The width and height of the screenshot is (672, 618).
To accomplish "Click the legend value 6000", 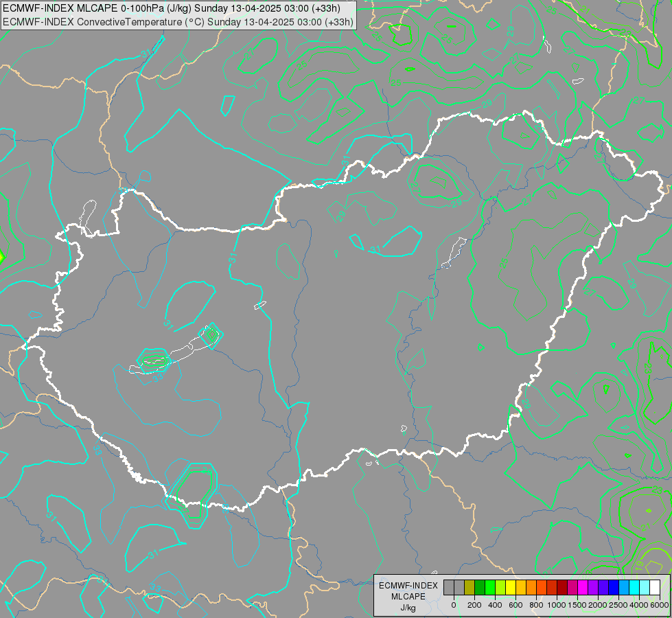I will (660, 605).
